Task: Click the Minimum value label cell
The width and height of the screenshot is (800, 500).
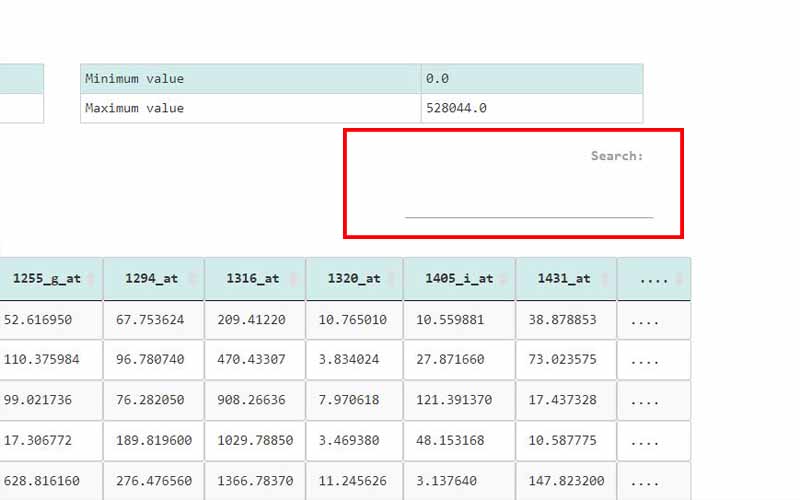Action: pyautogui.click(x=250, y=79)
